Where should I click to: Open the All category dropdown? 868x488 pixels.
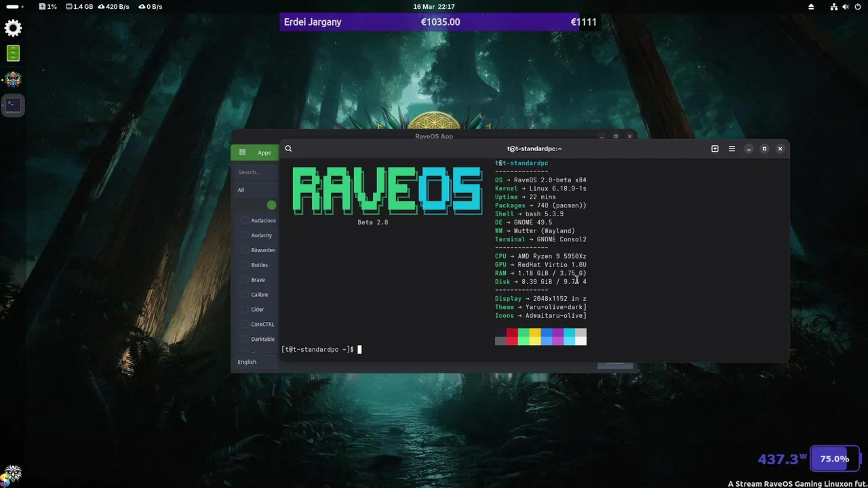[x=256, y=190]
